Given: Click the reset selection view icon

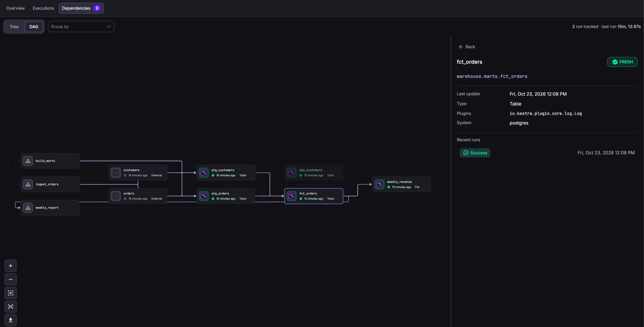Looking at the screenshot, I should click(x=11, y=293).
